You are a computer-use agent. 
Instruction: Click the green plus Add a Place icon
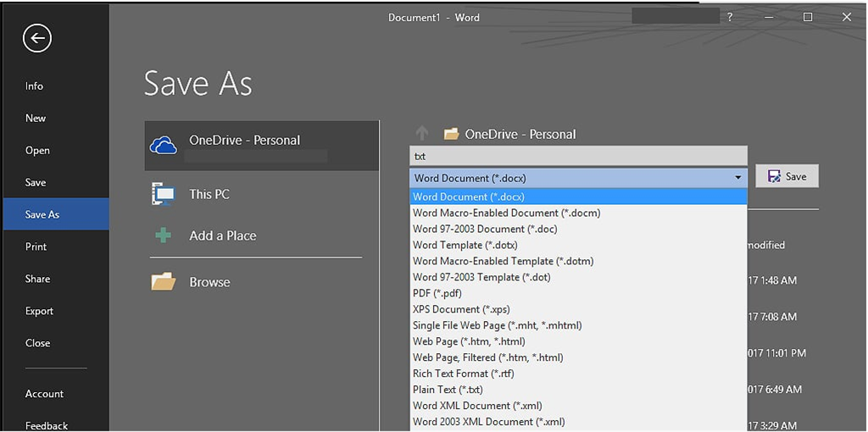[163, 235]
